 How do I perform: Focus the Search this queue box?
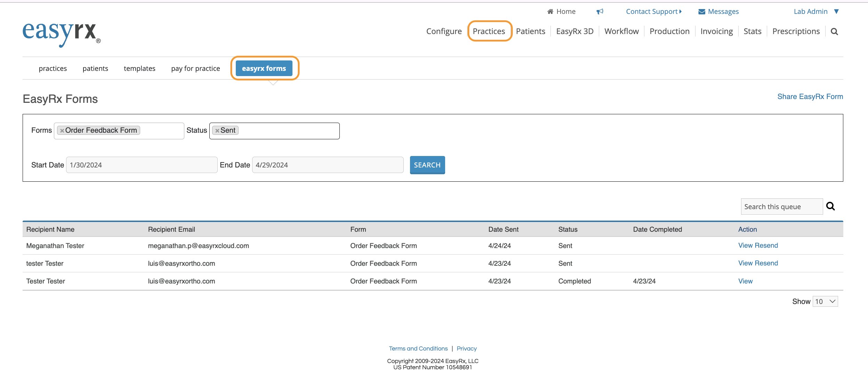[782, 207]
